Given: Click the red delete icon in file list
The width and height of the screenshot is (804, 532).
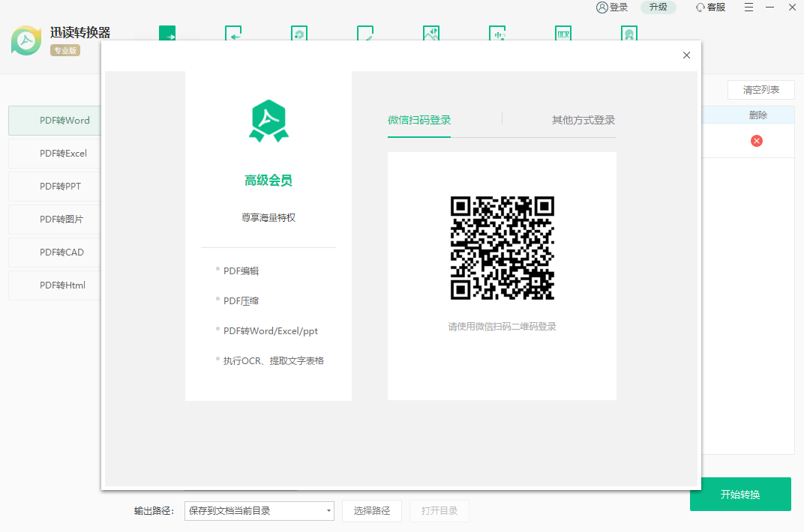Looking at the screenshot, I should pyautogui.click(x=756, y=141).
